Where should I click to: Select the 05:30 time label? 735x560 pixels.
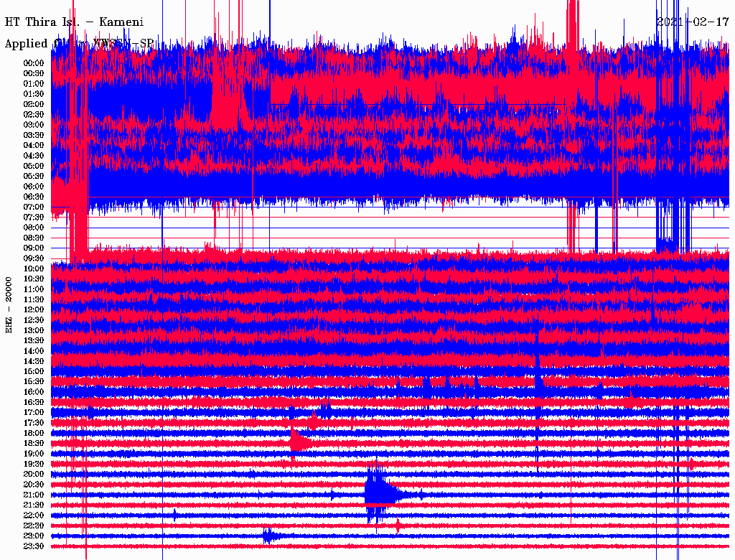click(x=34, y=177)
